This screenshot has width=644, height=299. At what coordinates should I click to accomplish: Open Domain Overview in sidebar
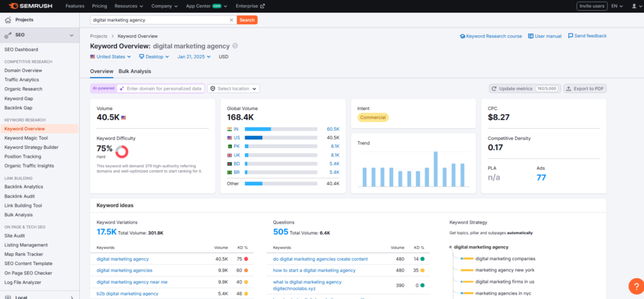(23, 70)
